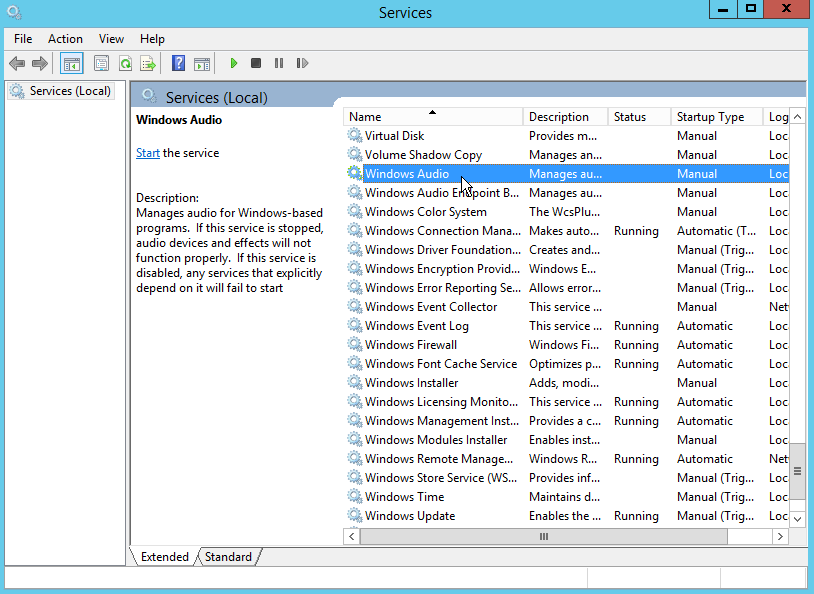The width and height of the screenshot is (814, 594).
Task: Sort by the Startup Type column header
Action: pyautogui.click(x=716, y=117)
